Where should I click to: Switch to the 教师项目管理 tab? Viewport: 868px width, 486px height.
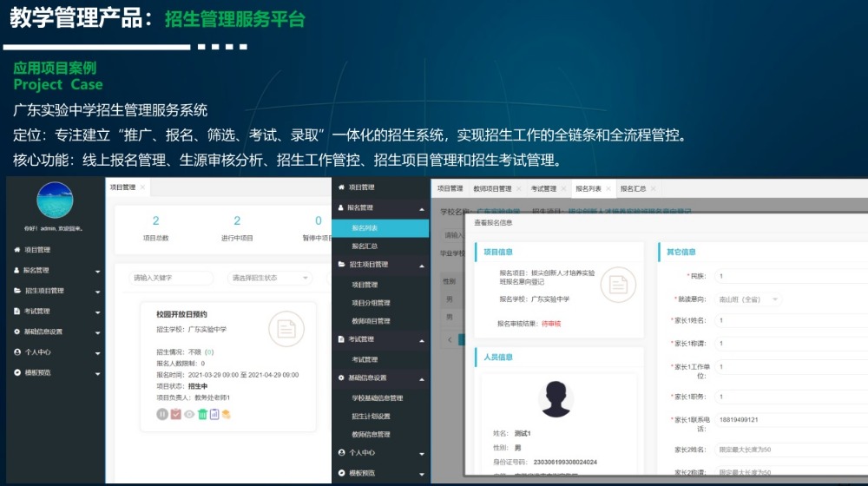click(491, 188)
